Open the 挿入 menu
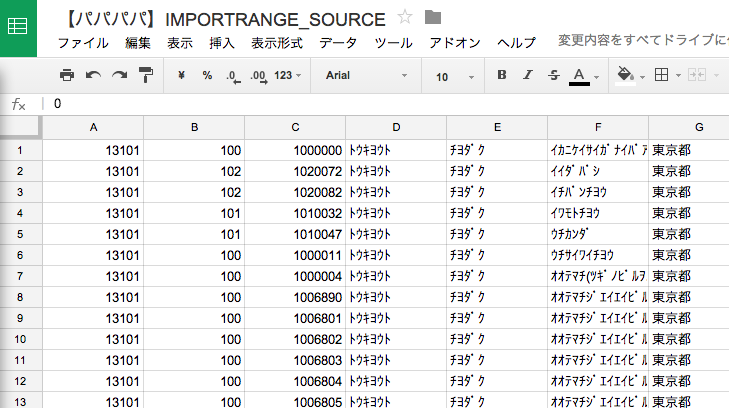The image size is (729, 408). [222, 43]
